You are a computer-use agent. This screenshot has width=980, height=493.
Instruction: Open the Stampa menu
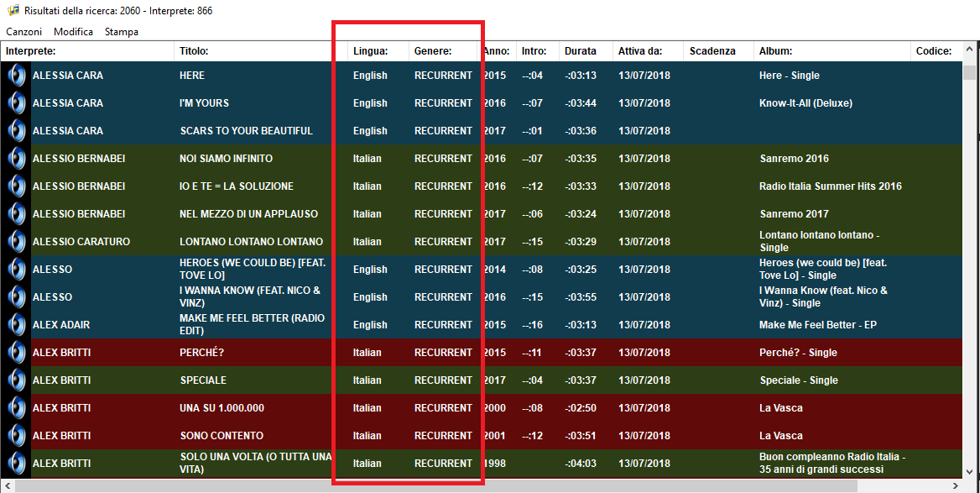tap(122, 31)
